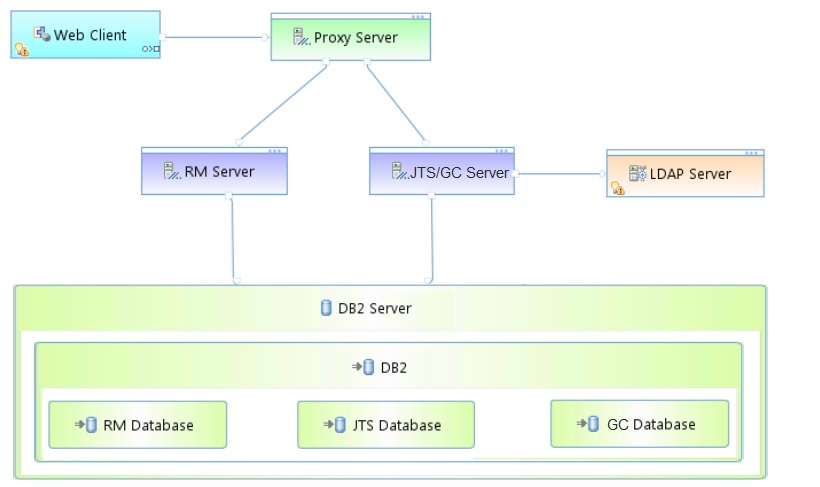Screen dimensions: 820x487
Task: Open the JTS/GC Server ellipsis handle
Action: (502, 151)
